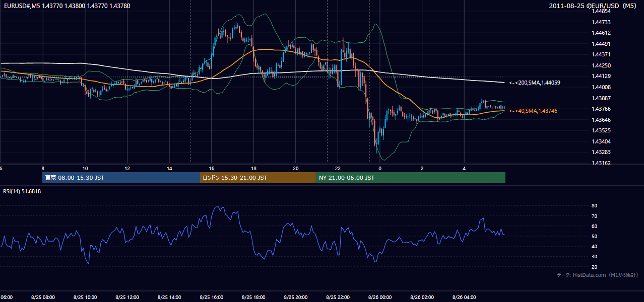Viewport: 644px width, 302px height.
Task: Click RSI axis level 60
Action: (x=595, y=226)
